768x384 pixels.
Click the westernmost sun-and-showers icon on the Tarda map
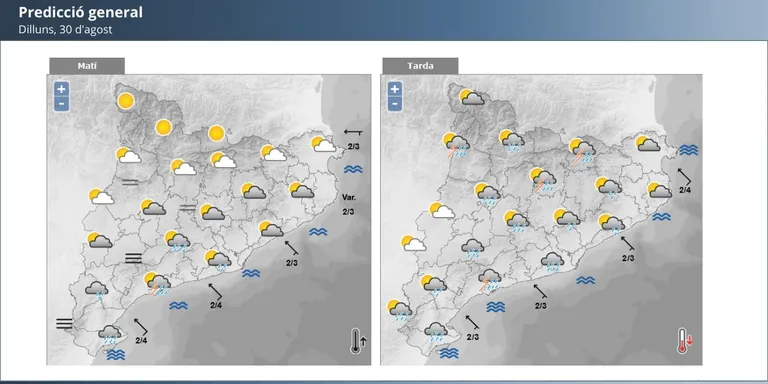pos(400,311)
